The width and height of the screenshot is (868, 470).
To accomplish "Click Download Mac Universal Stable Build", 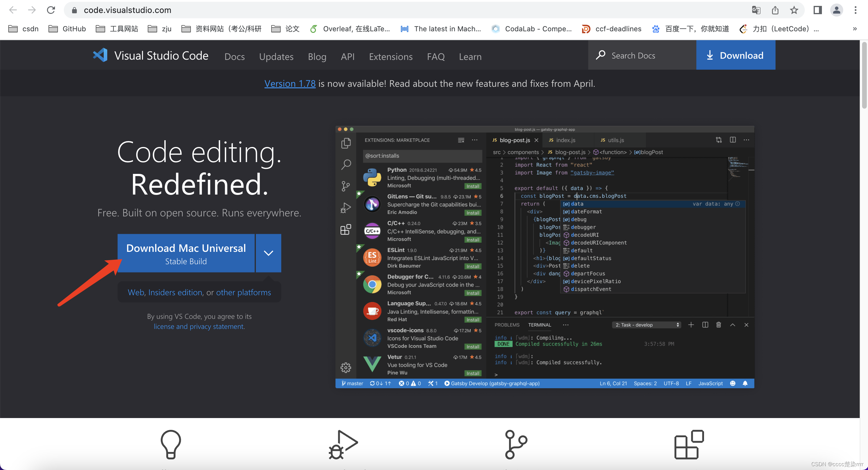I will [x=186, y=253].
